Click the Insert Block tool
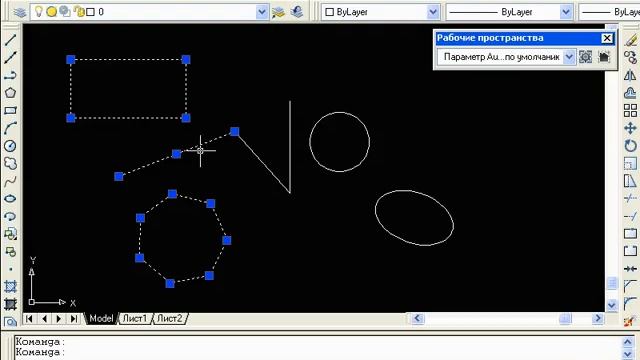Screen dimensions: 640x360 [10, 234]
